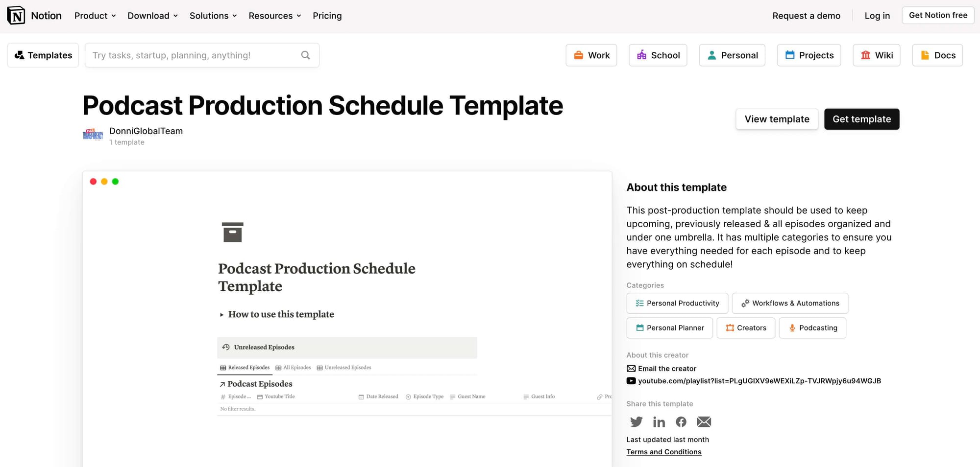This screenshot has height=467, width=980.
Task: Switch to the All Episodes tab
Action: coord(293,367)
